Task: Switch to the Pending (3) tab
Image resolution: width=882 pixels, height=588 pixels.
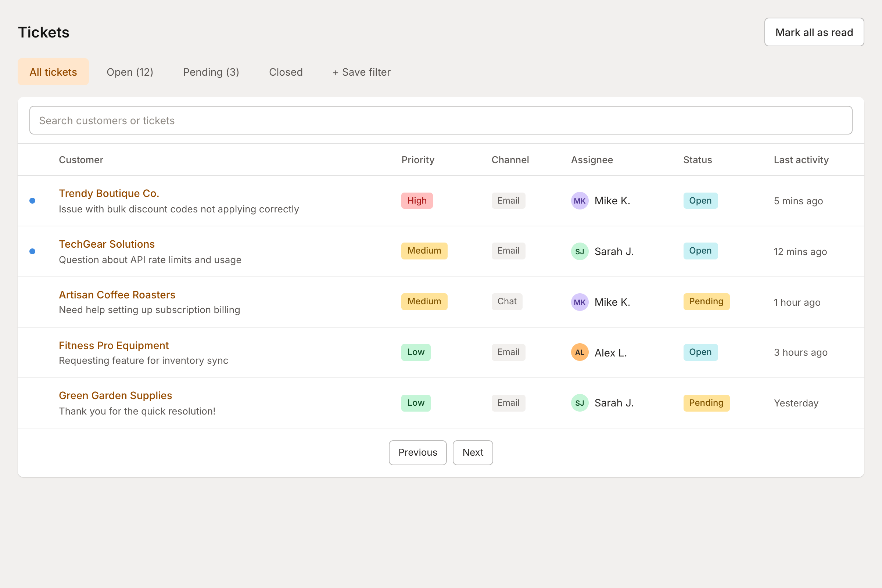Action: (211, 72)
